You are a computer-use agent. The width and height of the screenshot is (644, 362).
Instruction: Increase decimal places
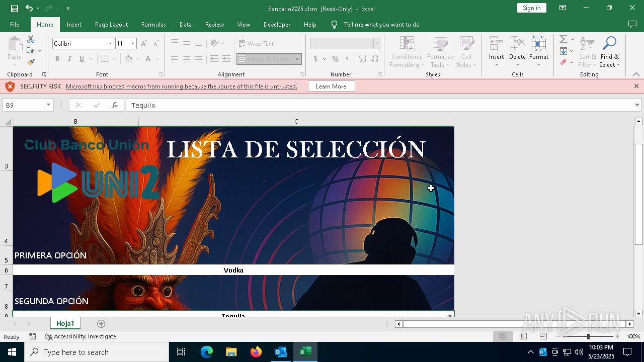tap(362, 59)
